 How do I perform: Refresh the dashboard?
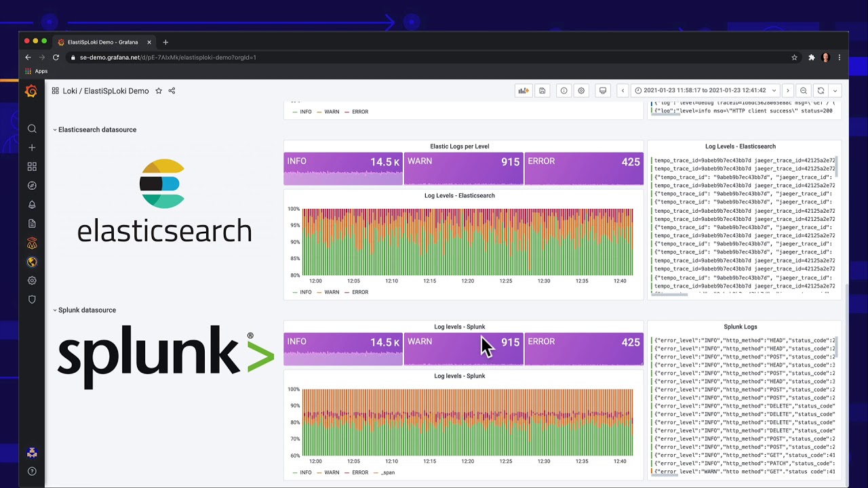tap(821, 91)
